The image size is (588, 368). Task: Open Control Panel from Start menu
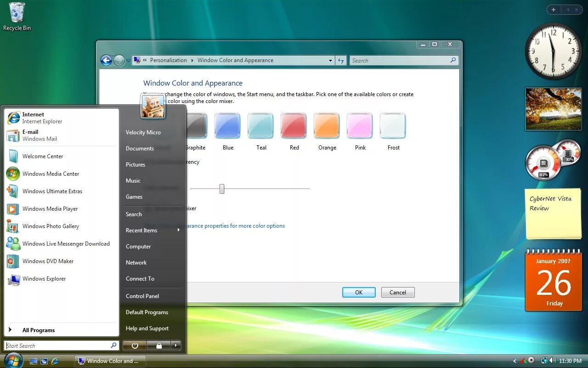click(x=153, y=296)
